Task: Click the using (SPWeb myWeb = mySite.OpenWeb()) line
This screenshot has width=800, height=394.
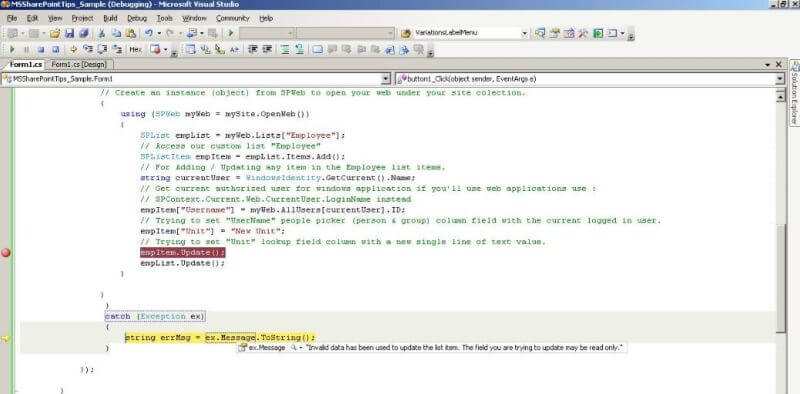Action: [215, 114]
